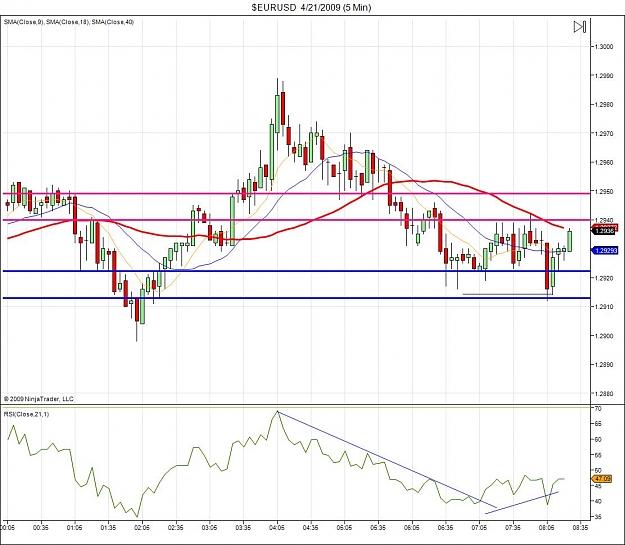Click the scroll-to-latest-bar arrow icon
This screenshot has height=545, width=625.
pos(580,27)
